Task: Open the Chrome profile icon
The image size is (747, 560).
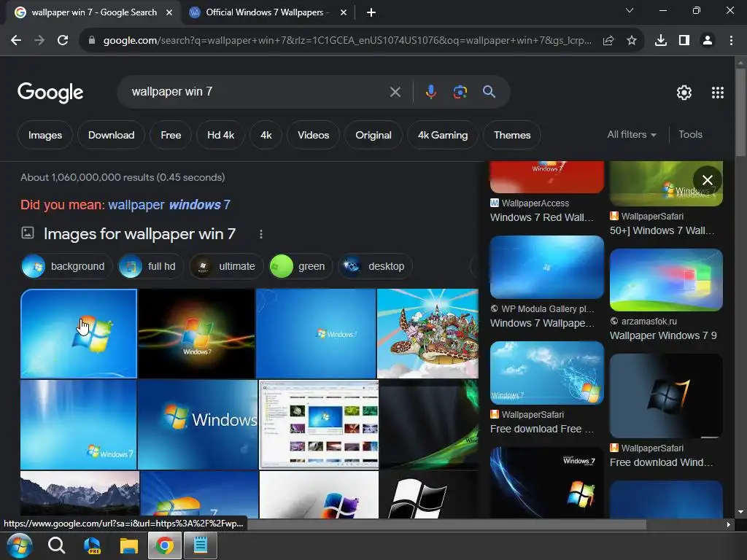Action: 708,41
